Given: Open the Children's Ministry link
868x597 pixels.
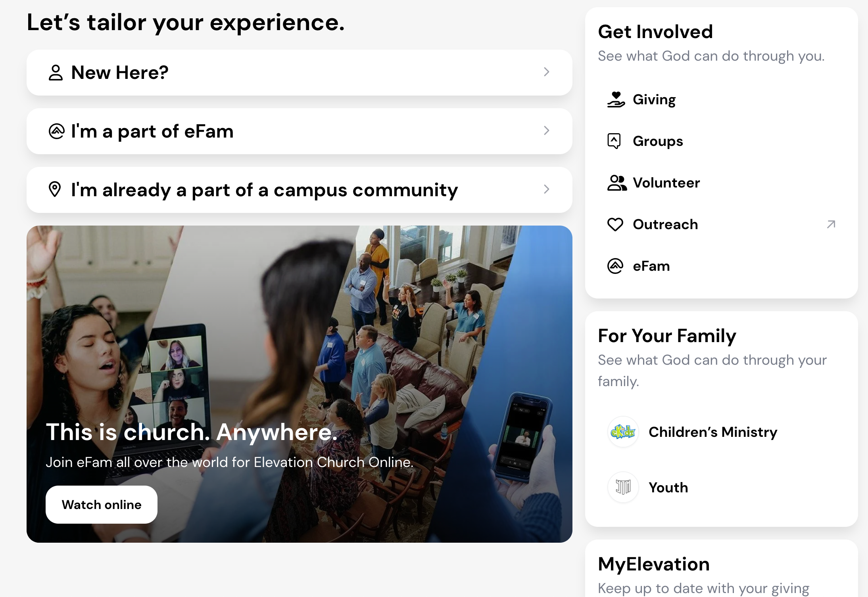Looking at the screenshot, I should [x=713, y=432].
